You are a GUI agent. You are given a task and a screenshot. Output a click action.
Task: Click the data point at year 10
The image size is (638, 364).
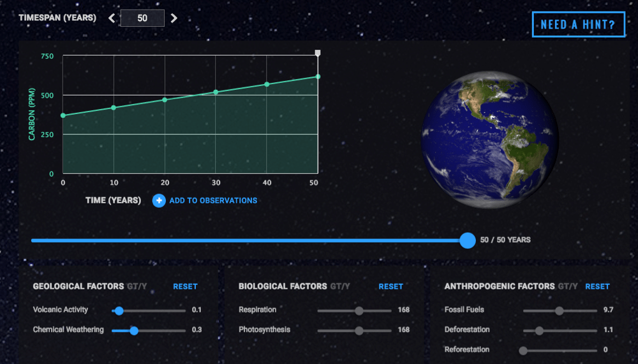pyautogui.click(x=114, y=108)
